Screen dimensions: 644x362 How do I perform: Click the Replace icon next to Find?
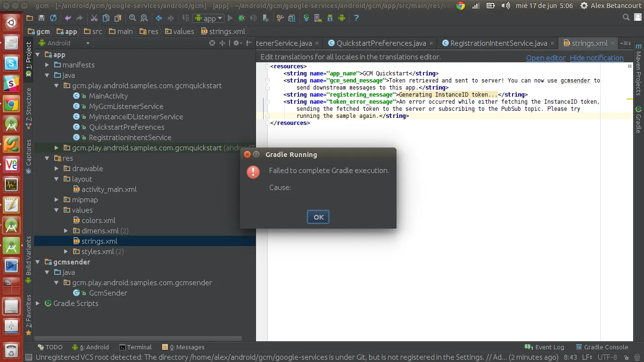click(144, 18)
